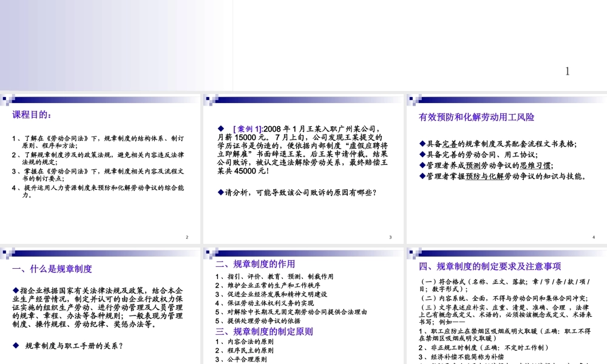Click list item 非正规工时制度

click(x=484, y=348)
